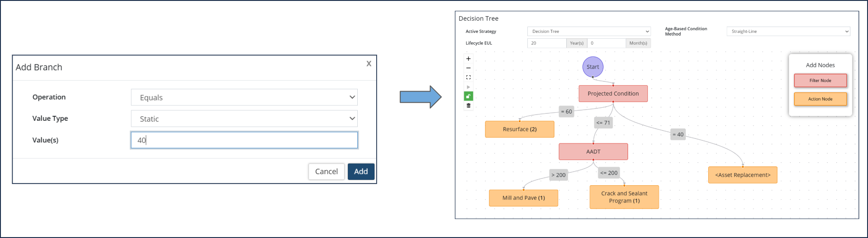Zoom out with the minus icon

coord(468,68)
